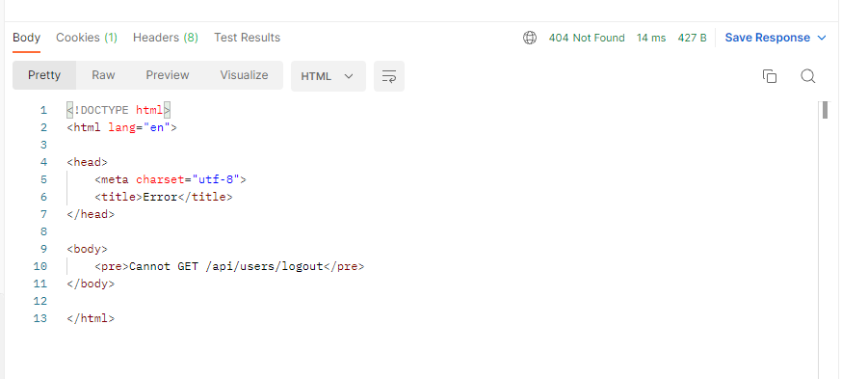Switch to the Test Results tab
The image size is (868, 379).
tap(247, 38)
